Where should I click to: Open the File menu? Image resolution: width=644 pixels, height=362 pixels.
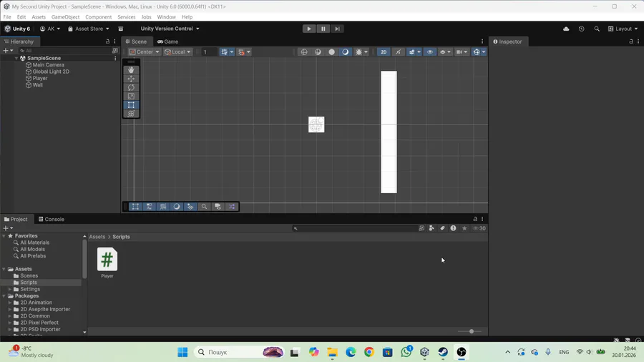(x=7, y=17)
